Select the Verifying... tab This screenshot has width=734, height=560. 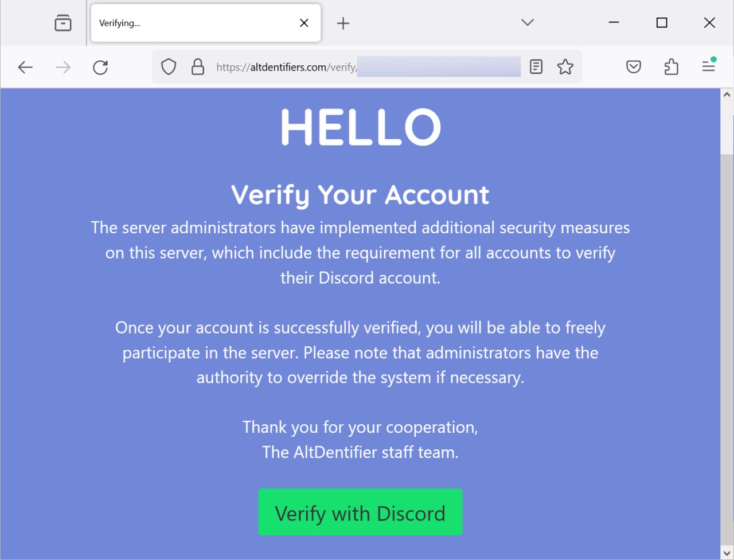coord(189,23)
